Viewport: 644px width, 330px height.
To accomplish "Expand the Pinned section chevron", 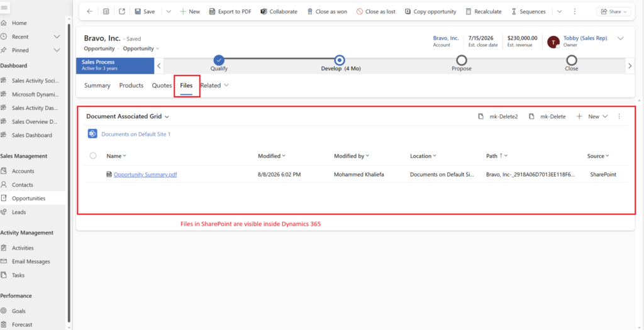I will [x=57, y=50].
